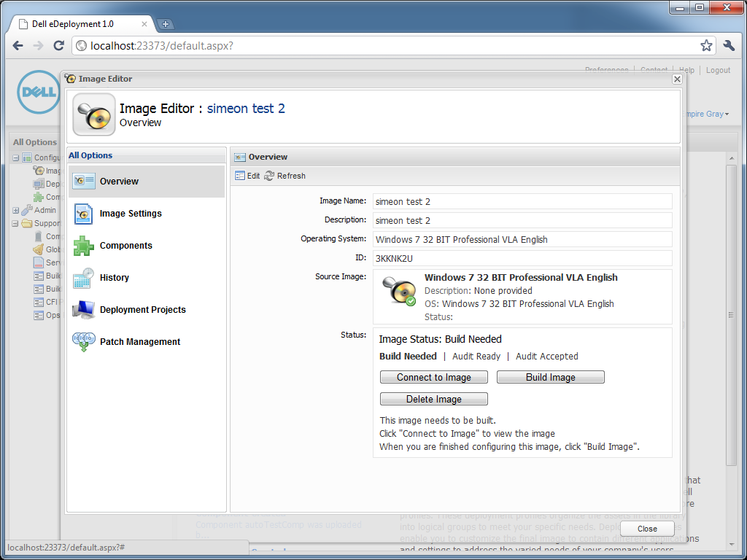Click the Build Needed status text
This screenshot has width=747, height=560.
[x=408, y=356]
